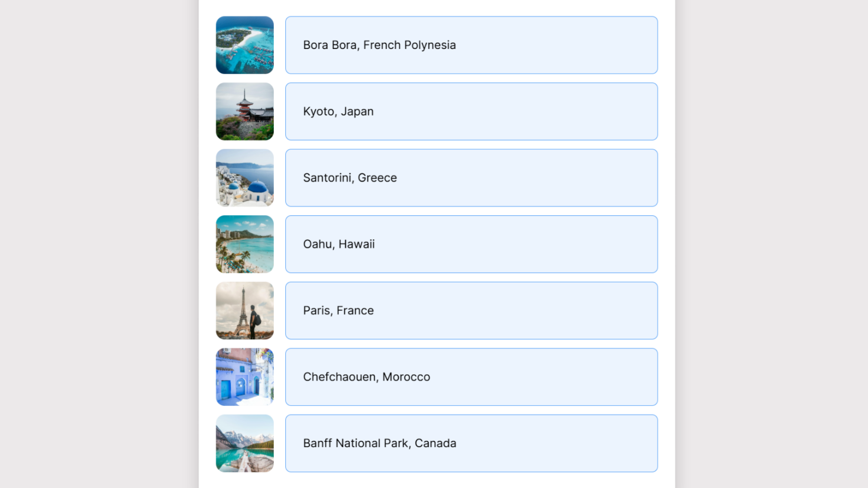Click the text label Oahu, Hawaii
The height and width of the screenshot is (488, 868).
(339, 244)
